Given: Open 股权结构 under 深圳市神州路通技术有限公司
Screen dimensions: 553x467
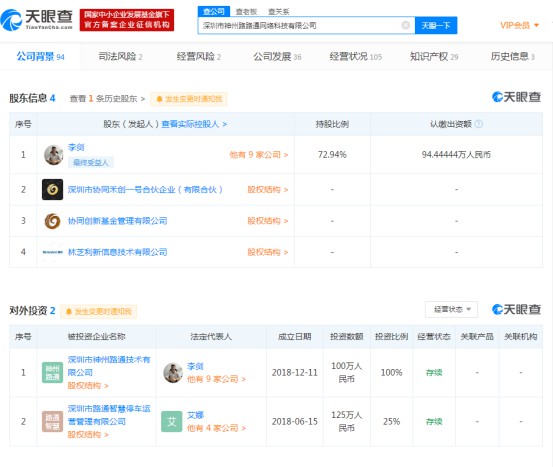Looking at the screenshot, I should pyautogui.click(x=87, y=386).
